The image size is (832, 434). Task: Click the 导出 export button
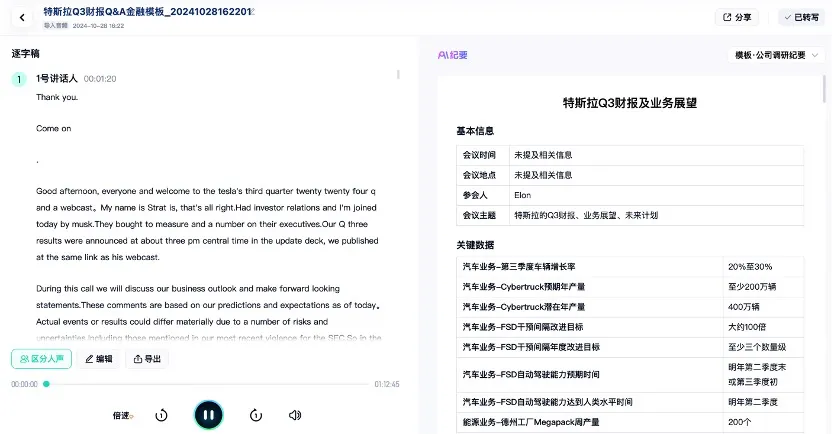point(147,359)
